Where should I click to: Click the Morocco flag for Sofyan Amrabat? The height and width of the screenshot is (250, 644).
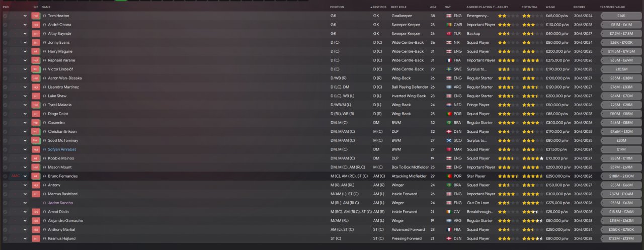(448, 149)
